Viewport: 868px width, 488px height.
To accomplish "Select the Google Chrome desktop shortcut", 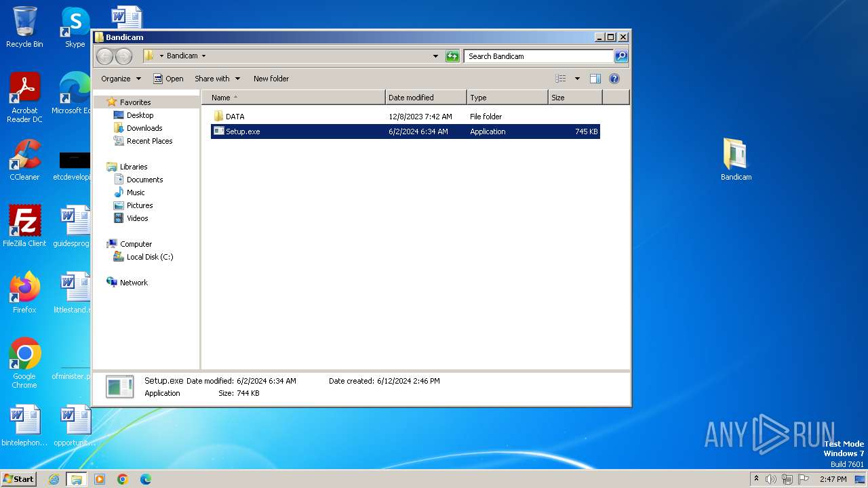I will tap(24, 363).
